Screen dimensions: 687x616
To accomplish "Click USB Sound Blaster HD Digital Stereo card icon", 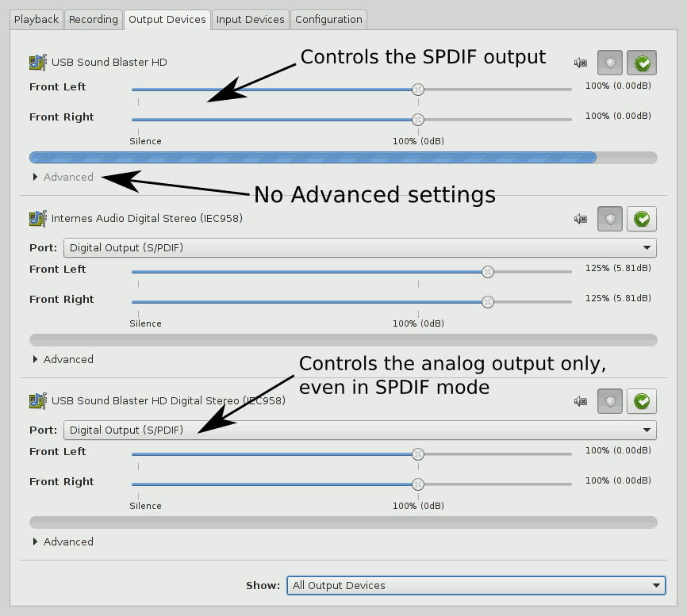I will pos(37,400).
